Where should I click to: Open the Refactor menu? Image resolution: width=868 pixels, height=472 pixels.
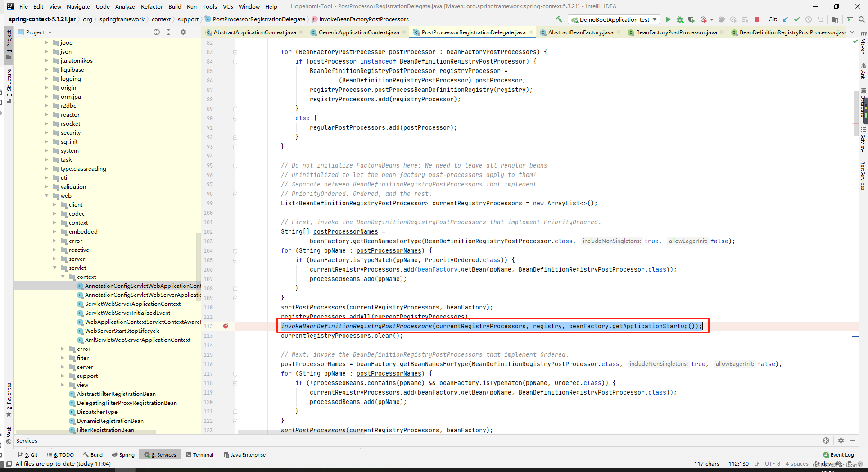(152, 6)
